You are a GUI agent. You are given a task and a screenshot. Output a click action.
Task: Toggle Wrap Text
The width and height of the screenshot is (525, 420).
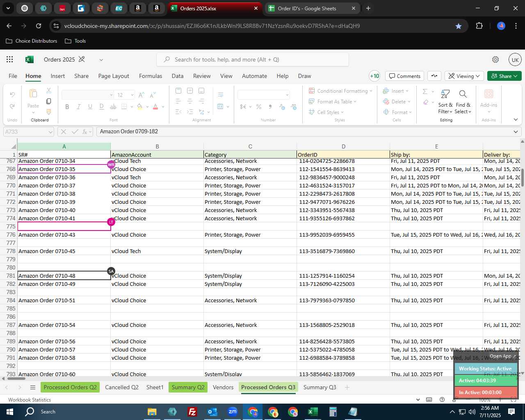(221, 95)
